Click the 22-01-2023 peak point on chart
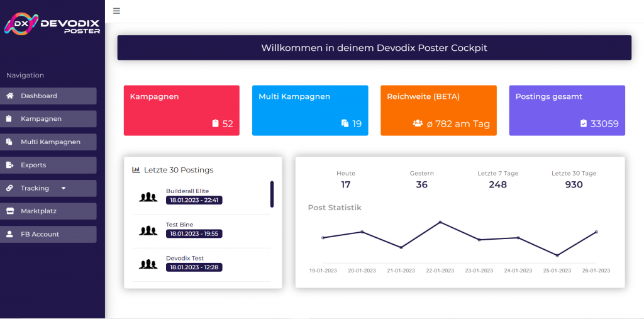The height and width of the screenshot is (319, 644). (440, 222)
